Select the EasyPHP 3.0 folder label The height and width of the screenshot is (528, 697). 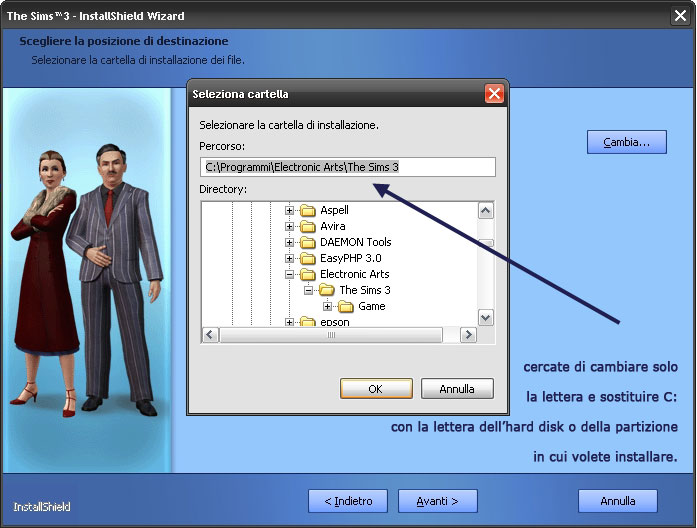[x=351, y=258]
